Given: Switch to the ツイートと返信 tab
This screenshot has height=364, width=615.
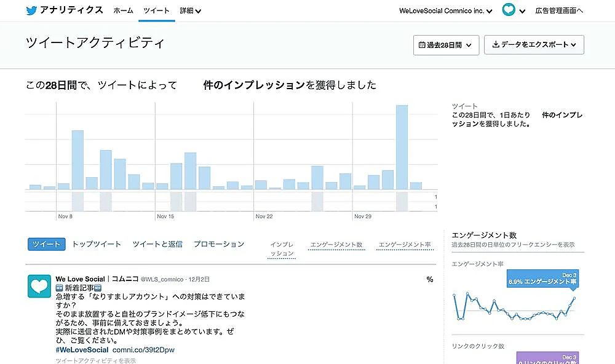Looking at the screenshot, I should click(x=157, y=244).
